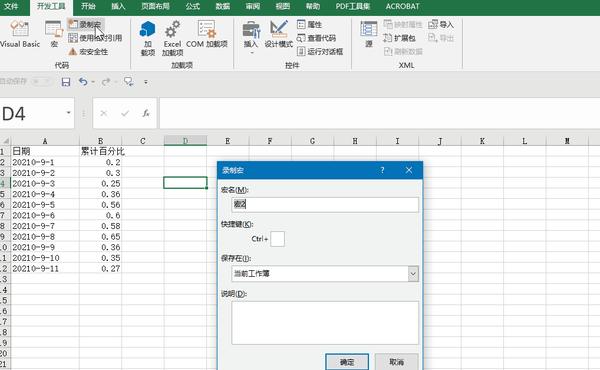
Task: Click the dialog help question mark
Action: pyautogui.click(x=382, y=170)
